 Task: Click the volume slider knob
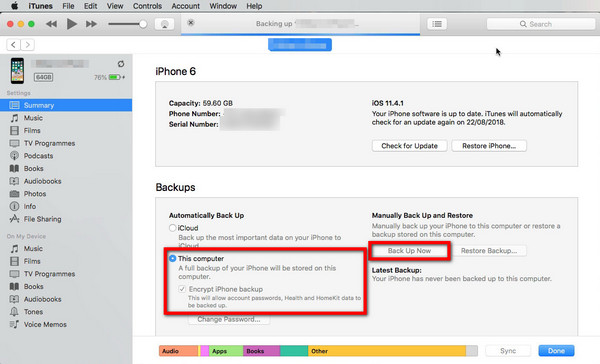coord(143,24)
